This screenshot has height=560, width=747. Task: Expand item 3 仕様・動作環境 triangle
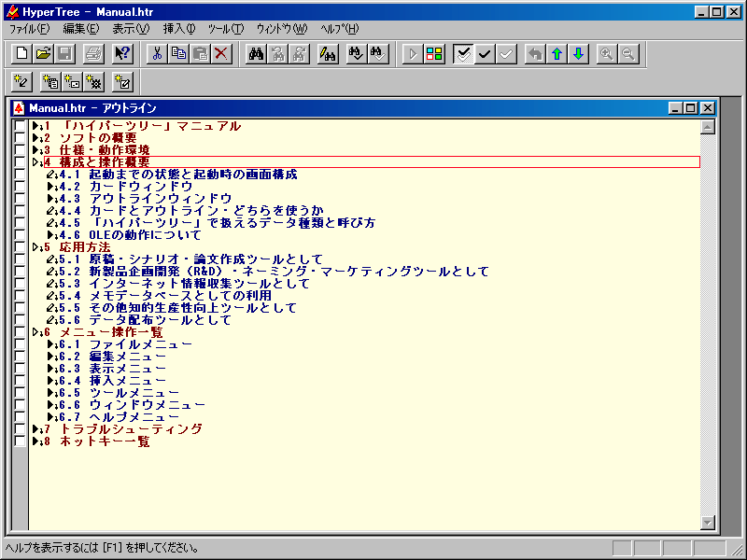click(x=35, y=150)
